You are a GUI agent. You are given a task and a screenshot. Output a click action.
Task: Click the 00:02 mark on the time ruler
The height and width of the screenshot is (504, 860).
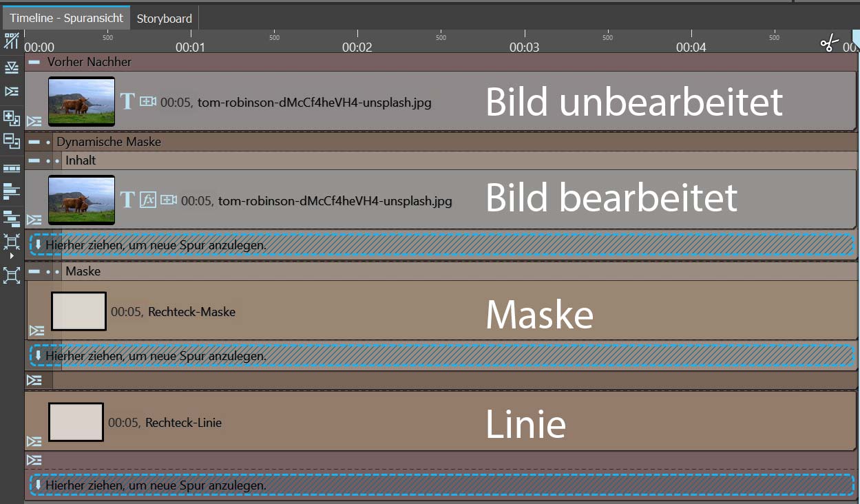357,47
